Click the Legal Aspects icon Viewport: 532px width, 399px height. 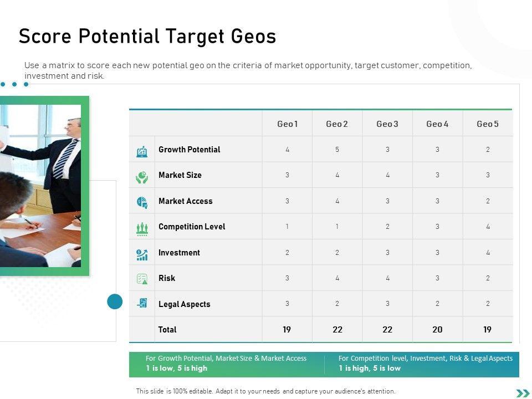coord(142,303)
